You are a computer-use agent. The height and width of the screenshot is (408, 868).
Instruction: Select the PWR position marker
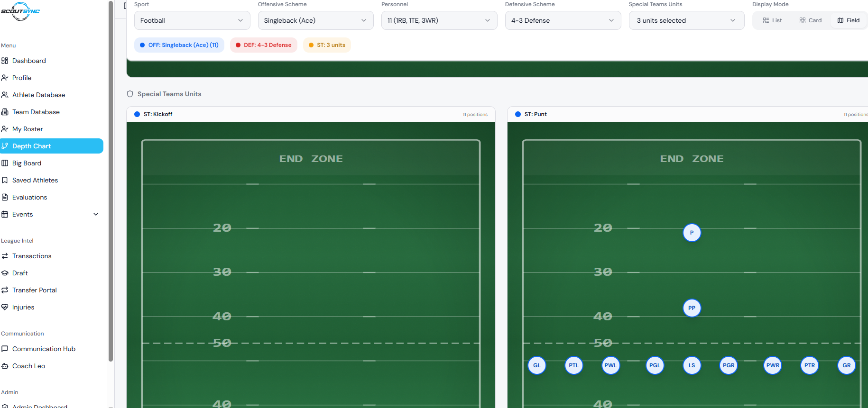(773, 365)
